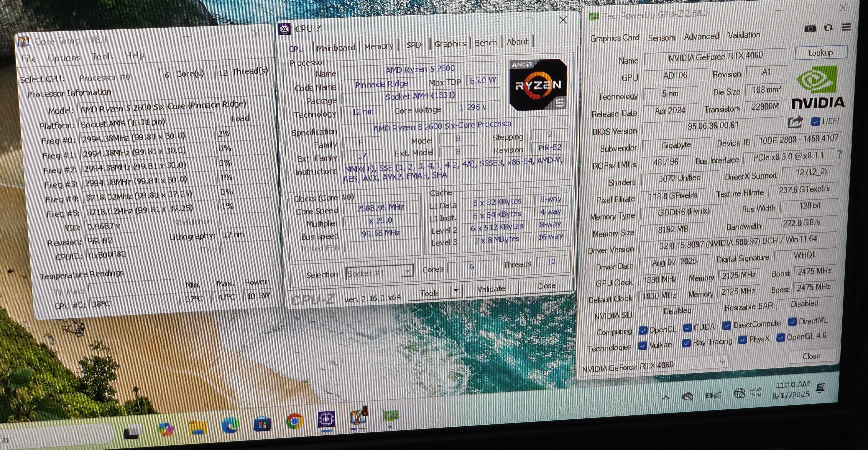
Task: Open notification bell in taskbar
Action: (x=820, y=388)
